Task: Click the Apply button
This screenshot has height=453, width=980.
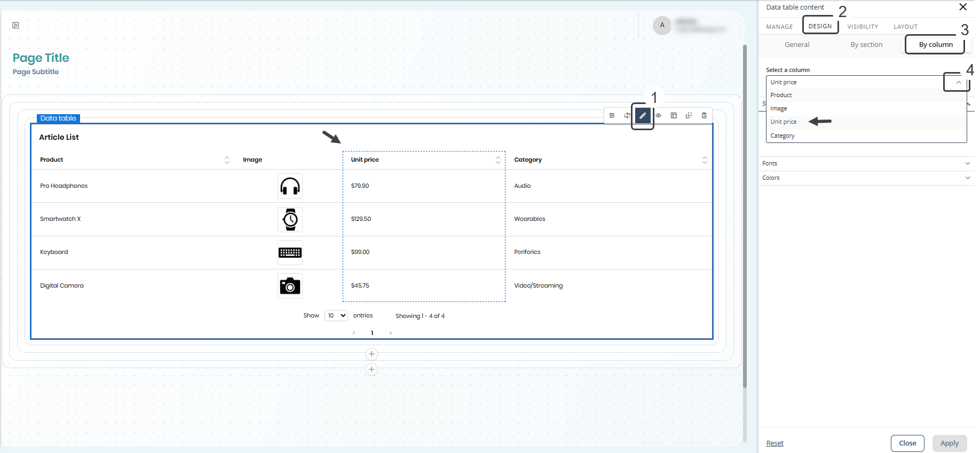Action: 949,443
